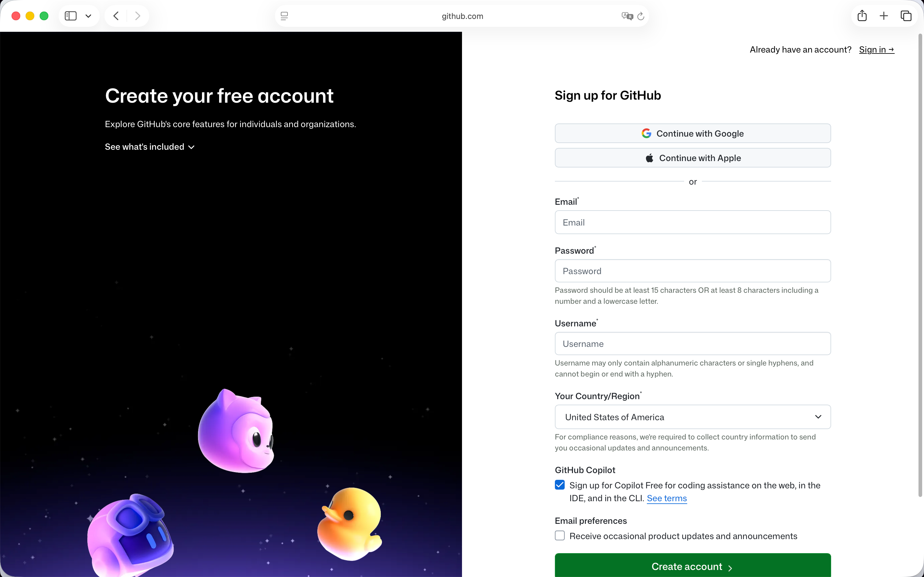Go back with the back arrow

point(116,16)
